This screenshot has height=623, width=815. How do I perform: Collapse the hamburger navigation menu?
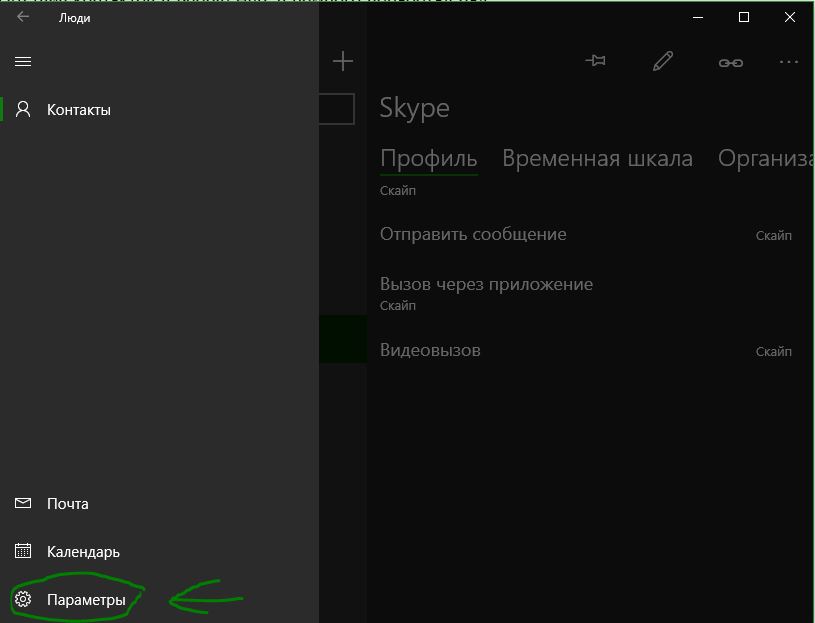(23, 62)
